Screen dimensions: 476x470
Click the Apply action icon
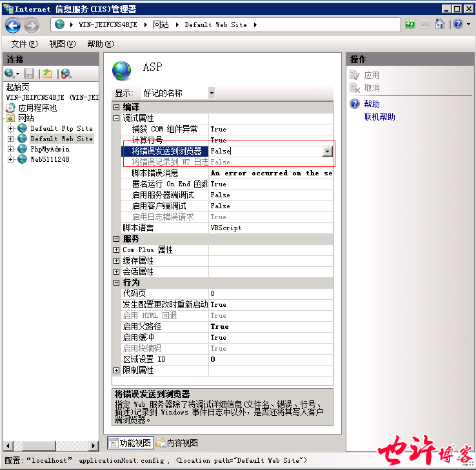[354, 75]
